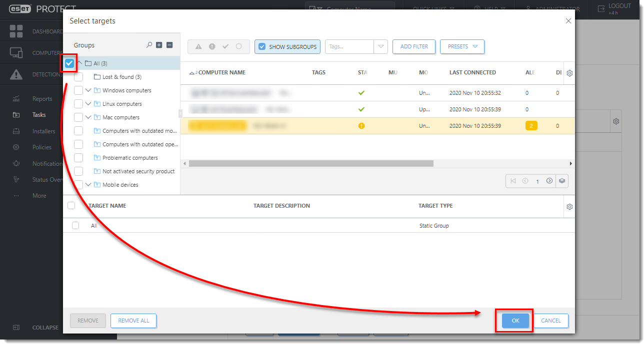Uncheck the All group checkbox
Image resolution: width=644 pixels, height=344 pixels.
point(69,63)
